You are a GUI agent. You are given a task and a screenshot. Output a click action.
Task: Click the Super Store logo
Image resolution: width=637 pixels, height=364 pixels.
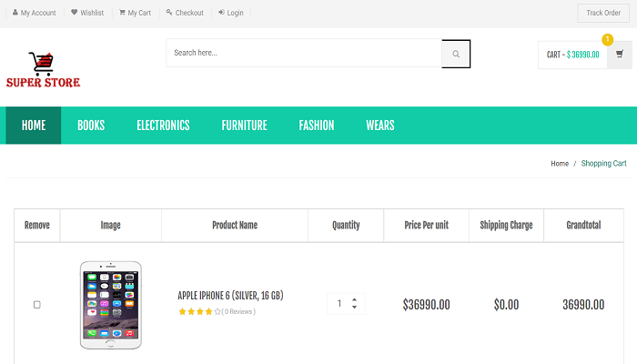point(43,70)
